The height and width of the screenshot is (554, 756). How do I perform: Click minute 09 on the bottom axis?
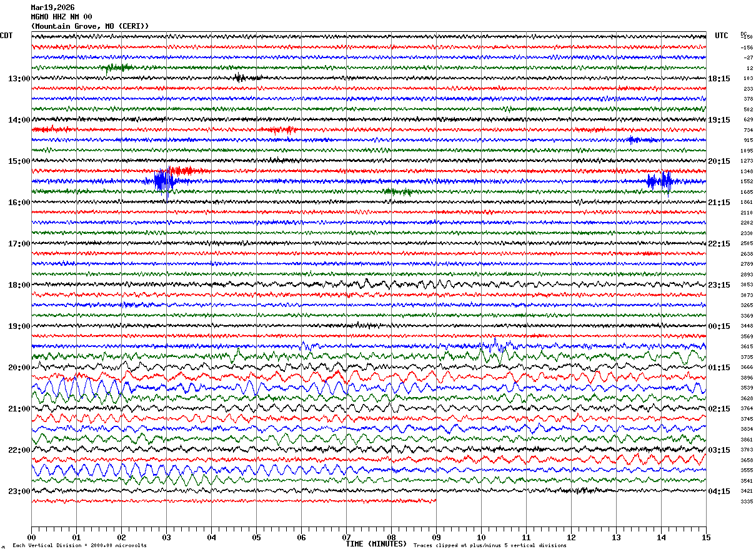436,537
